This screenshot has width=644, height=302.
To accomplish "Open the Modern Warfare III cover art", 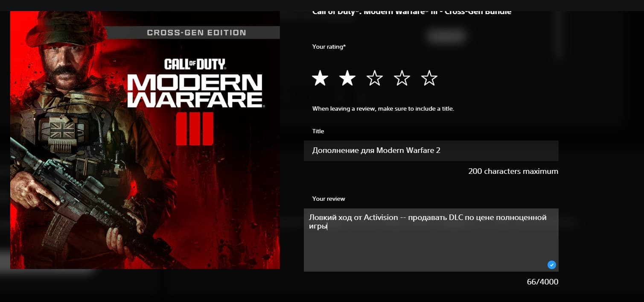I will (x=145, y=140).
